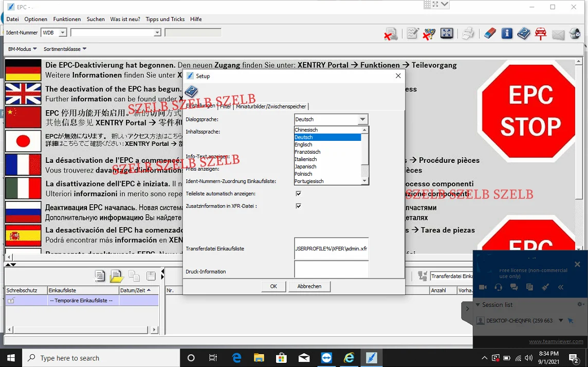Image resolution: width=588 pixels, height=367 pixels.
Task: Open the blue info icon in toolbar
Action: coord(507,33)
